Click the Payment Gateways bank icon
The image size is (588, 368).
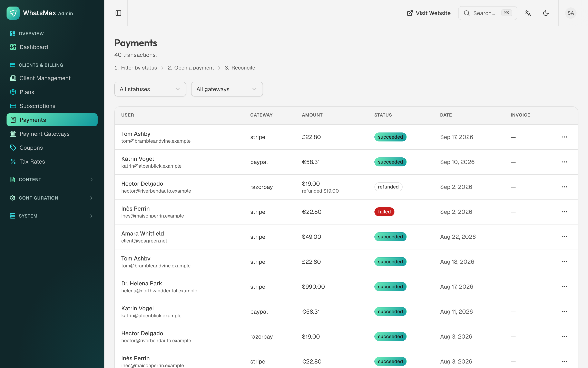(13, 134)
